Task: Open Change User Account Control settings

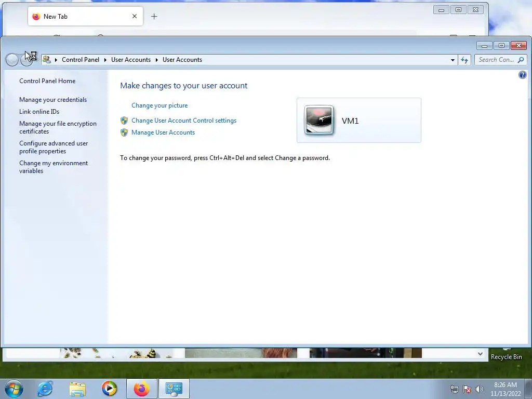Action: click(184, 120)
